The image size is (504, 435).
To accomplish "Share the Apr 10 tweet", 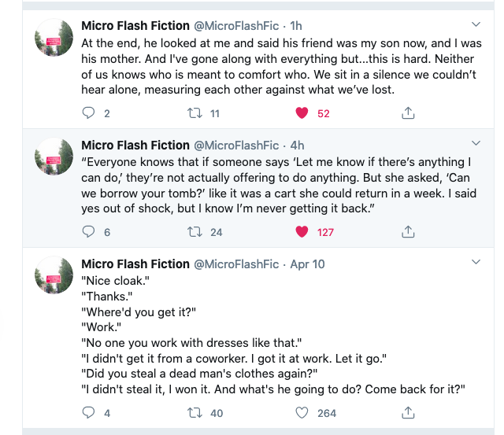I will click(408, 413).
